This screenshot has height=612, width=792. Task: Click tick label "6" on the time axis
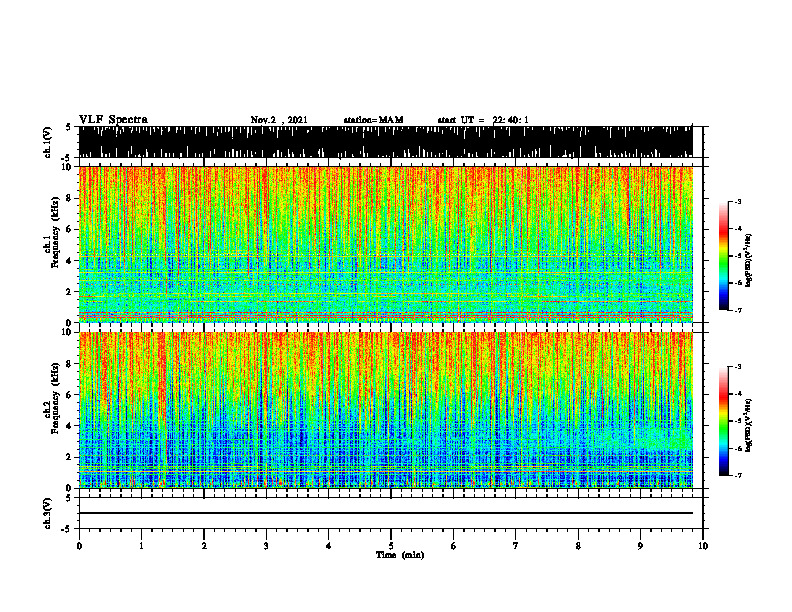tap(454, 546)
